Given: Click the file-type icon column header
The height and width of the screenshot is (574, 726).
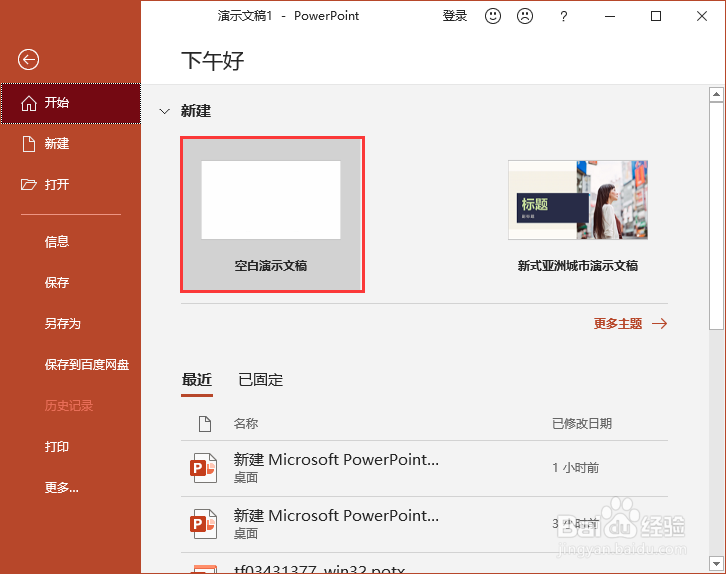Looking at the screenshot, I should (205, 424).
